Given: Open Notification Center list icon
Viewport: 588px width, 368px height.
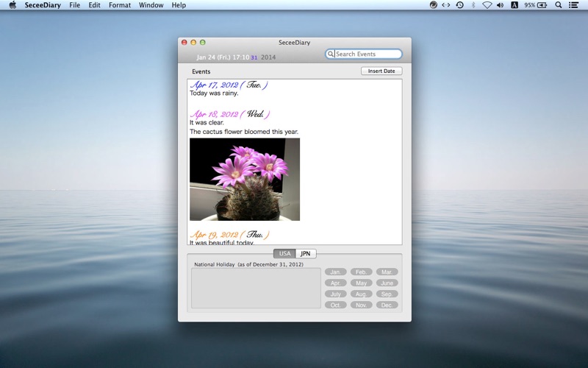Looking at the screenshot, I should tap(573, 5).
